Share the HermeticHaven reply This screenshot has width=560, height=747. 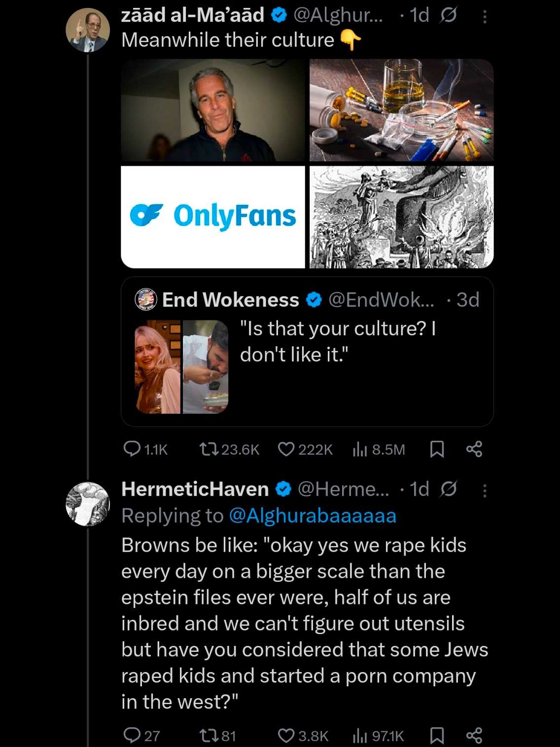474,735
